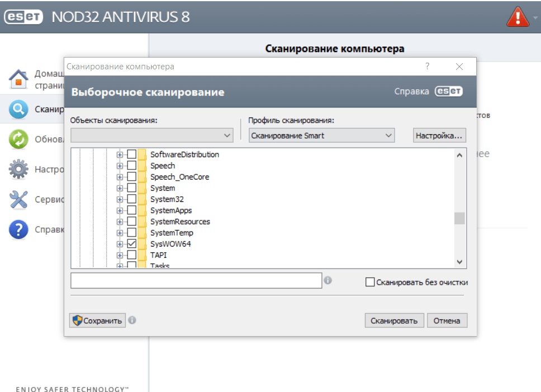Enable Сканировать без очистки checkbox
541x392 pixels.
370,282
